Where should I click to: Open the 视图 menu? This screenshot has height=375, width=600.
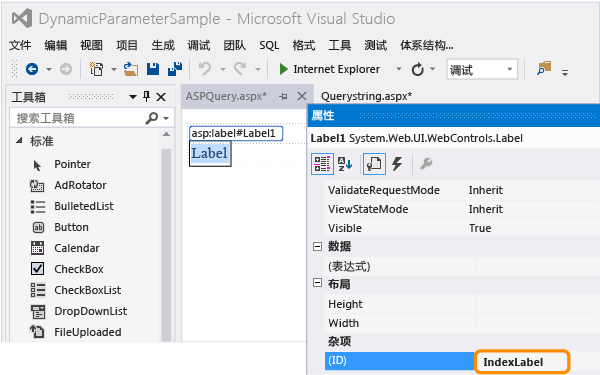tap(91, 46)
